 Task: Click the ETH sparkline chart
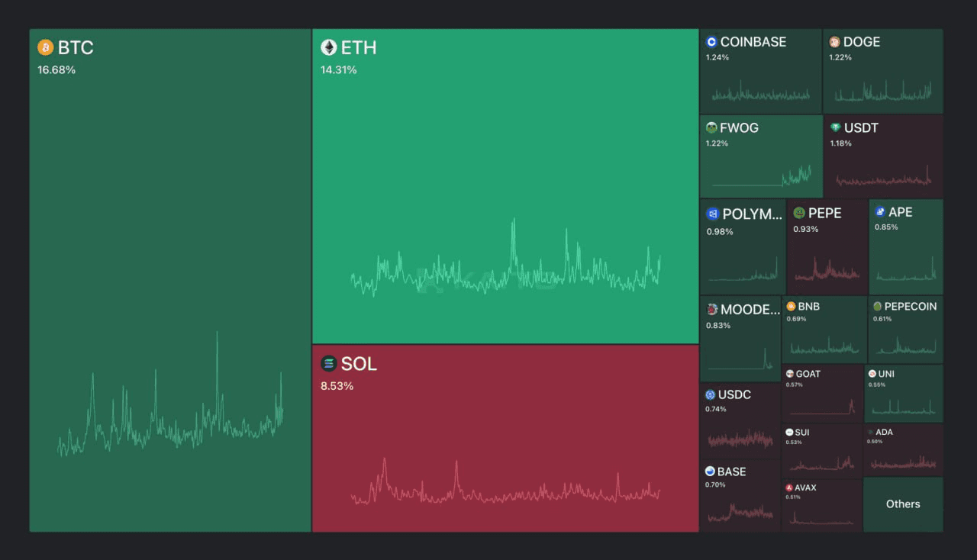click(x=505, y=258)
